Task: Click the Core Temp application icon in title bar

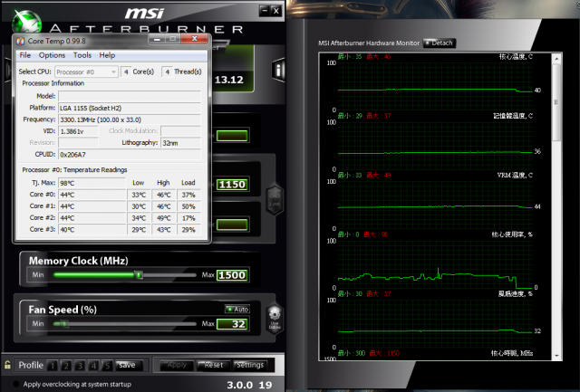Action: (x=21, y=41)
